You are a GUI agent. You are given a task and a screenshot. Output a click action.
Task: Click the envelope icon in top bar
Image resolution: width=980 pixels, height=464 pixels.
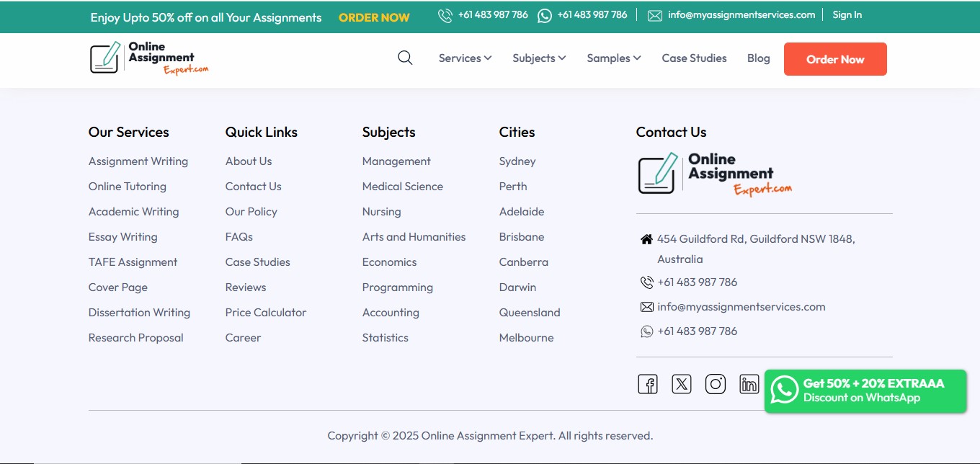(x=654, y=16)
